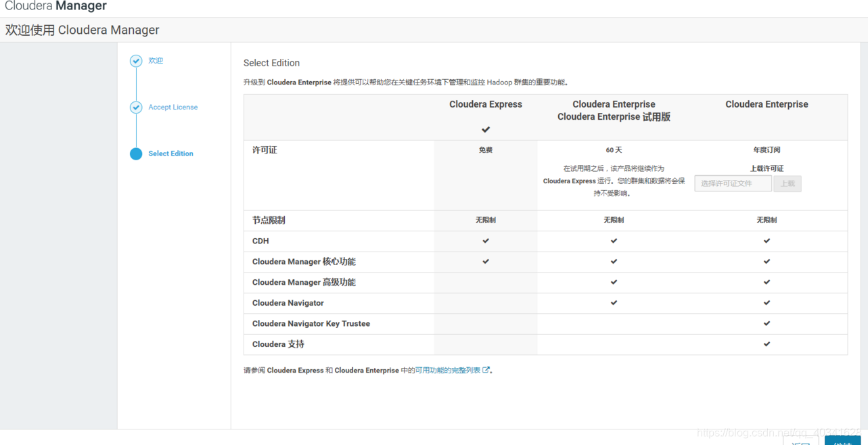The height and width of the screenshot is (445, 868).
Task: Open the 可用功能的完整列表 link
Action: point(448,370)
